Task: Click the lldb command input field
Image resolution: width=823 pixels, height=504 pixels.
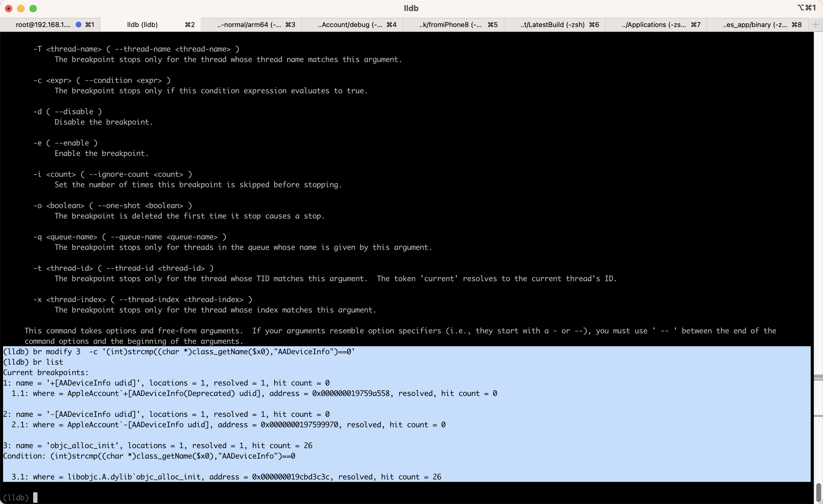Action: (x=37, y=498)
